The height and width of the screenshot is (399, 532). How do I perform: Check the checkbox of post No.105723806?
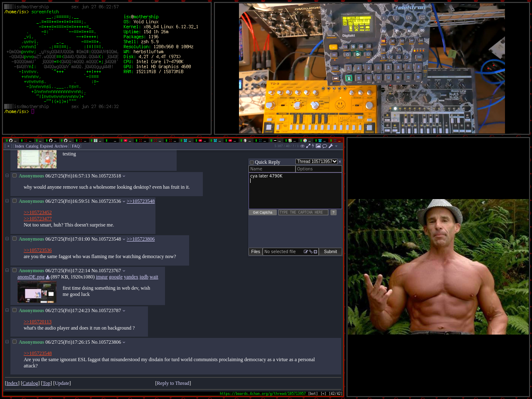click(15, 342)
